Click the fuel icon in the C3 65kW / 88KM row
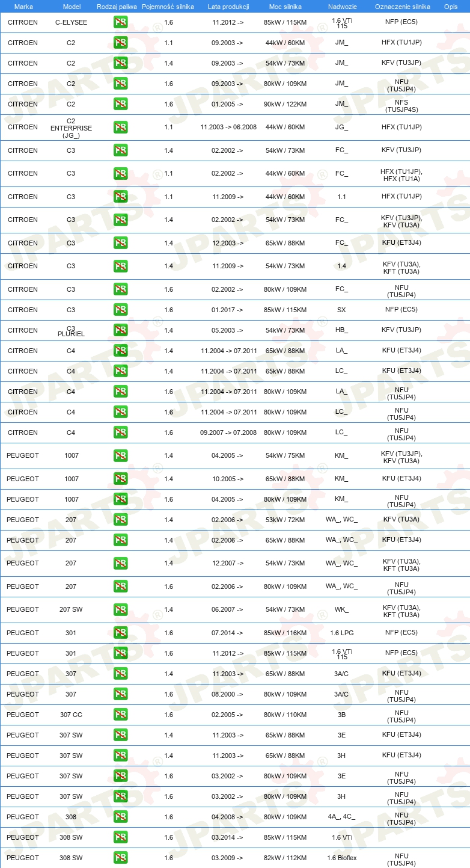The height and width of the screenshot is (868, 470). [x=120, y=243]
